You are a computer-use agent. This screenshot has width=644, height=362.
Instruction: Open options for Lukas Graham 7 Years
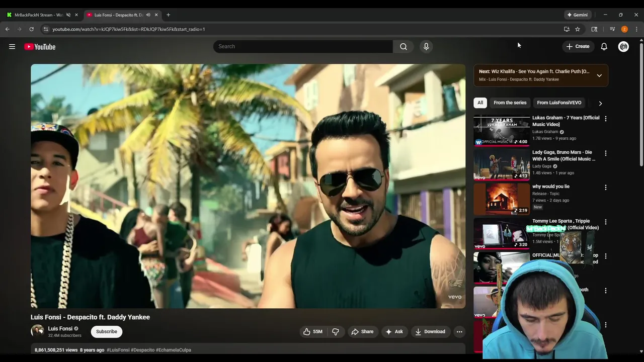[605, 119]
